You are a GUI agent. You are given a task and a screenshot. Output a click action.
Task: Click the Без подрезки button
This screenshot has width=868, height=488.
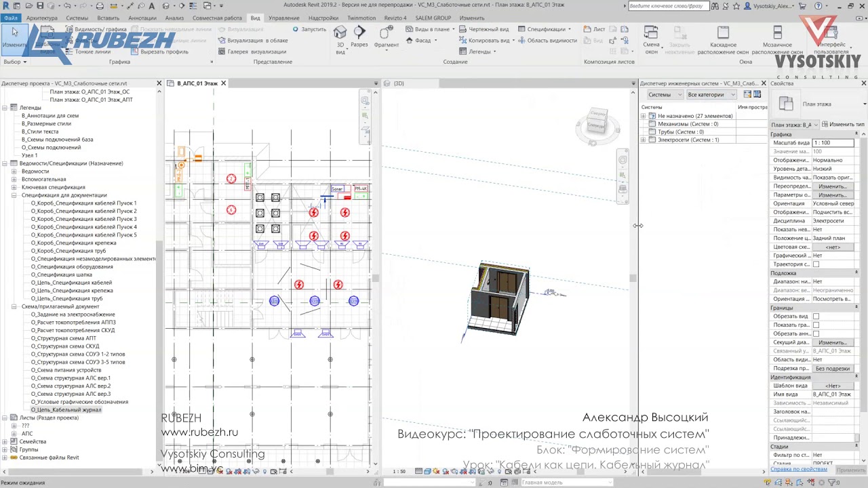[833, 369]
